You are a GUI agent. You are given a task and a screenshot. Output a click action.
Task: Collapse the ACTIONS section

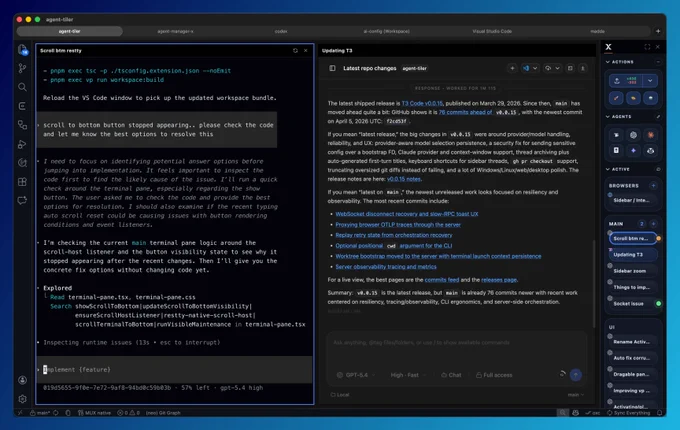point(620,62)
